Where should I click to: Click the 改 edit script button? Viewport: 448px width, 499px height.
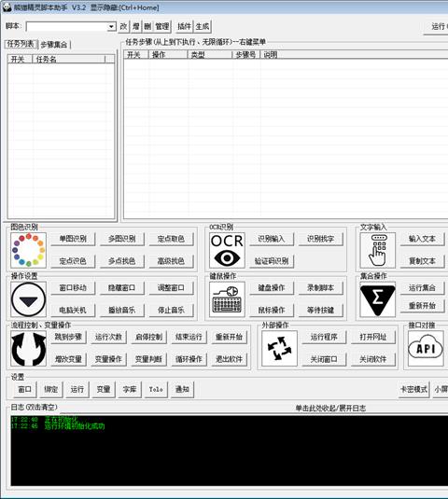click(123, 26)
